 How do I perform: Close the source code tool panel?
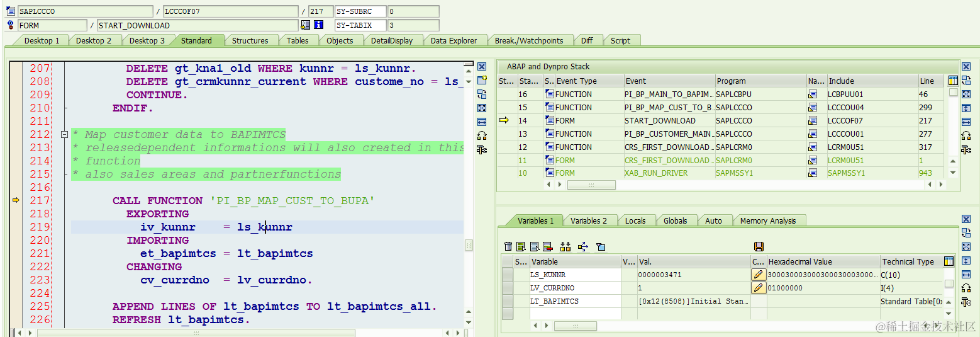482,67
